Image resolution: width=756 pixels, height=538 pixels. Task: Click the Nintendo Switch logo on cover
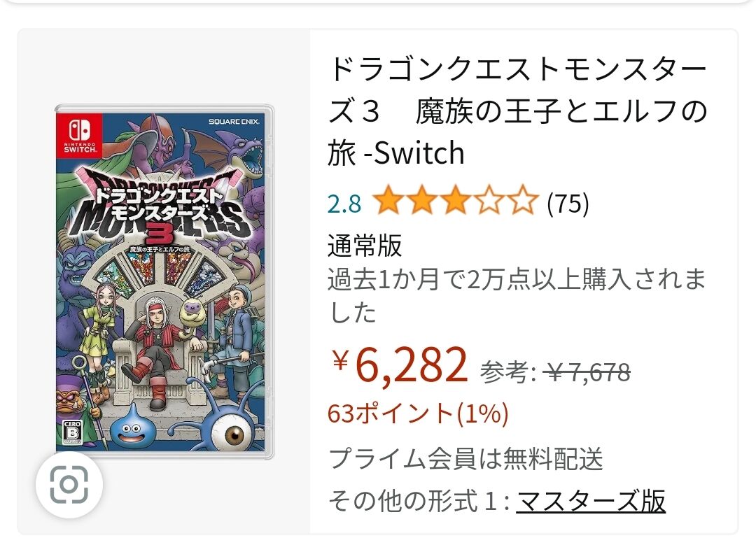pos(80,134)
